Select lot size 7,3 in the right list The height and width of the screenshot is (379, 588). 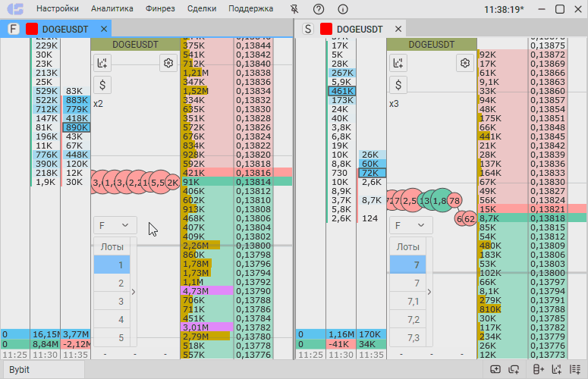pyautogui.click(x=407, y=338)
